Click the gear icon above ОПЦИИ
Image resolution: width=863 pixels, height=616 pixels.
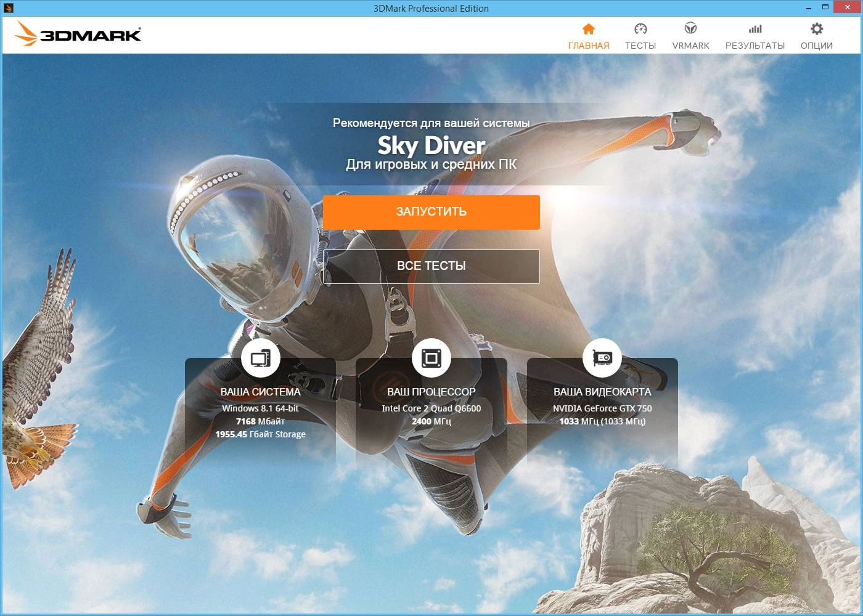817,29
